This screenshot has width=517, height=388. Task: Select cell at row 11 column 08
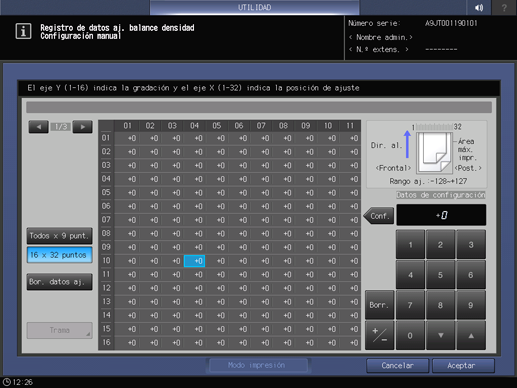[x=283, y=275]
